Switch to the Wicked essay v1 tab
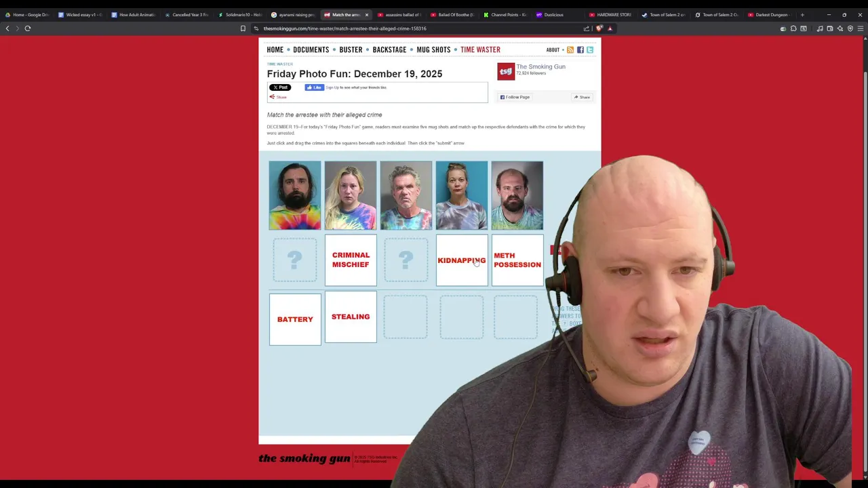Viewport: 868px width, 488px height. (x=80, y=14)
